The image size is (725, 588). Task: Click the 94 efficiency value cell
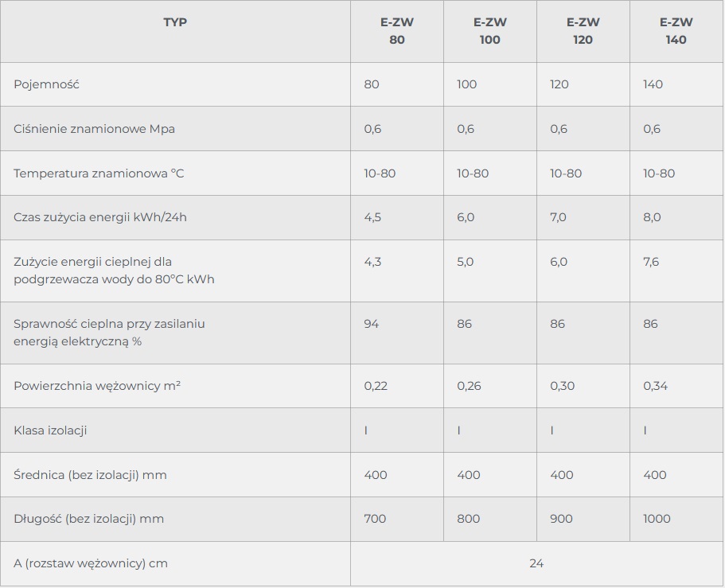[396, 333]
